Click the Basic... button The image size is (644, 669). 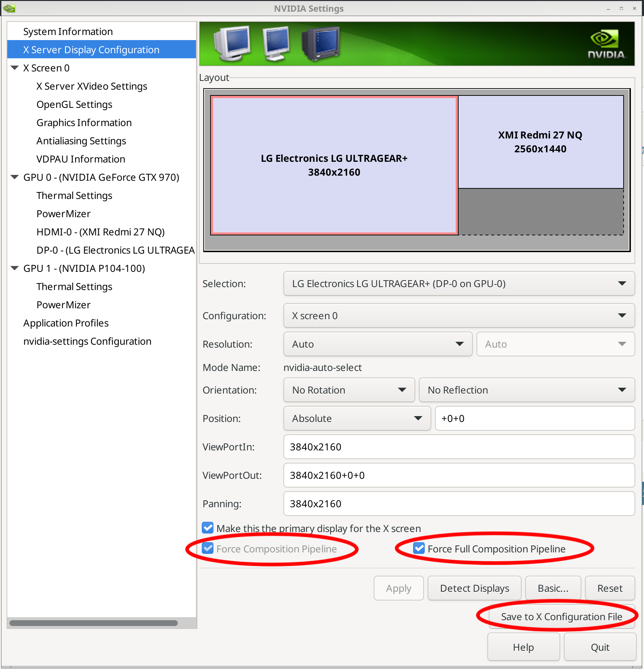pos(553,588)
